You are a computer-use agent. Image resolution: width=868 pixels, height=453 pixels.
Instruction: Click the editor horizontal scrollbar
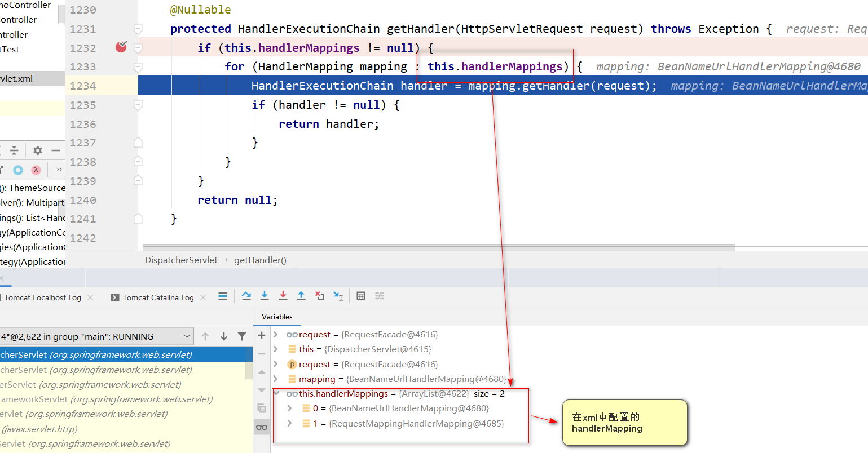coord(439,247)
